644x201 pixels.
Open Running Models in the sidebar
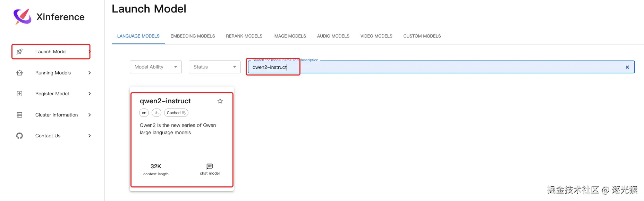click(53, 73)
